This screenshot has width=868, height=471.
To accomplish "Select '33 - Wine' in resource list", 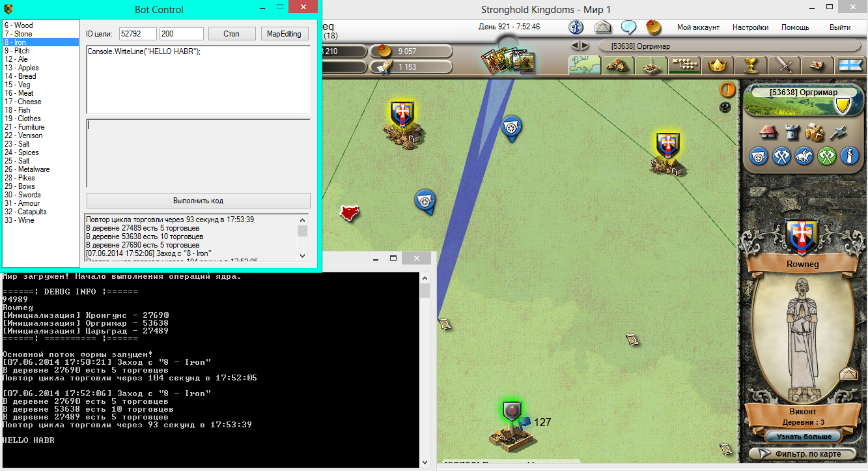I will click(40, 220).
